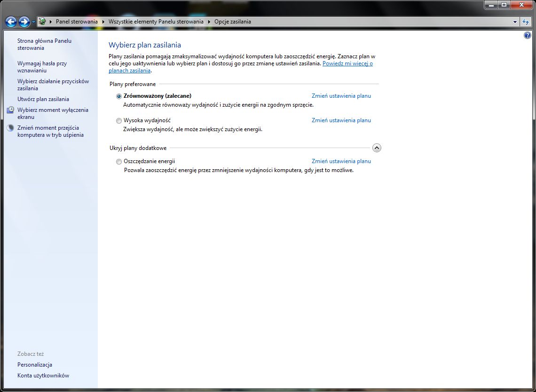Click the moon icon by Zmień moment przejścia
Screen dimensions: 536x392
pyautogui.click(x=11, y=128)
